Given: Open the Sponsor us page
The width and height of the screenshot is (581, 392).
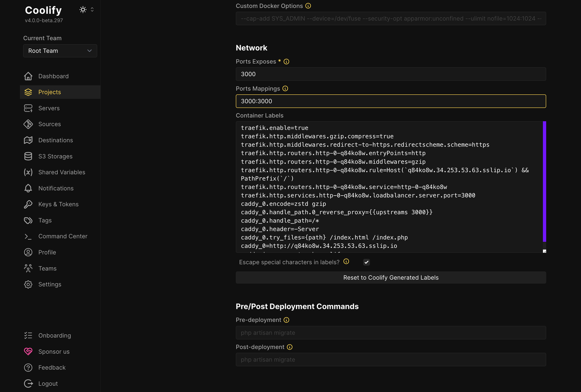Looking at the screenshot, I should pyautogui.click(x=54, y=351).
